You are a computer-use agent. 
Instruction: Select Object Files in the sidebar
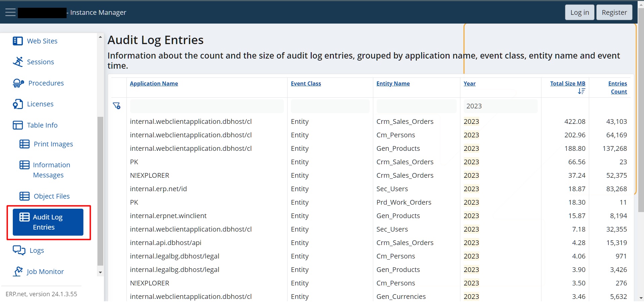51,196
